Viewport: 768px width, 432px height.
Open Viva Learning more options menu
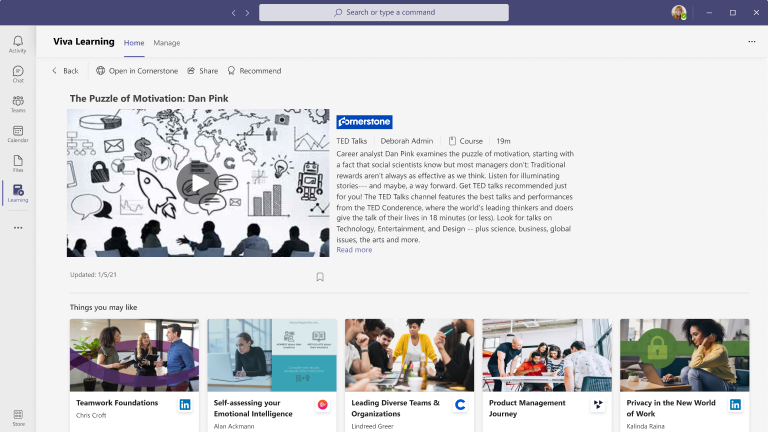click(x=751, y=42)
